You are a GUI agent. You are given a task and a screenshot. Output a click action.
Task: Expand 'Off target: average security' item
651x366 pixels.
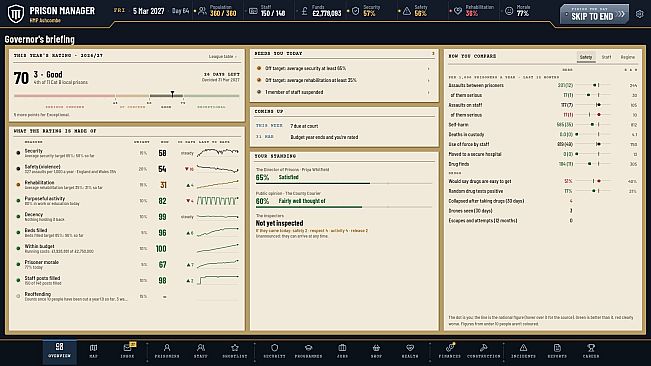tap(344, 68)
